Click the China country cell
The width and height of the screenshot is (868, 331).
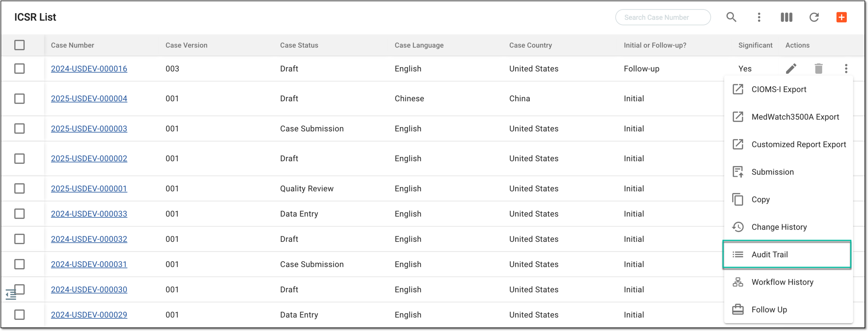[519, 98]
